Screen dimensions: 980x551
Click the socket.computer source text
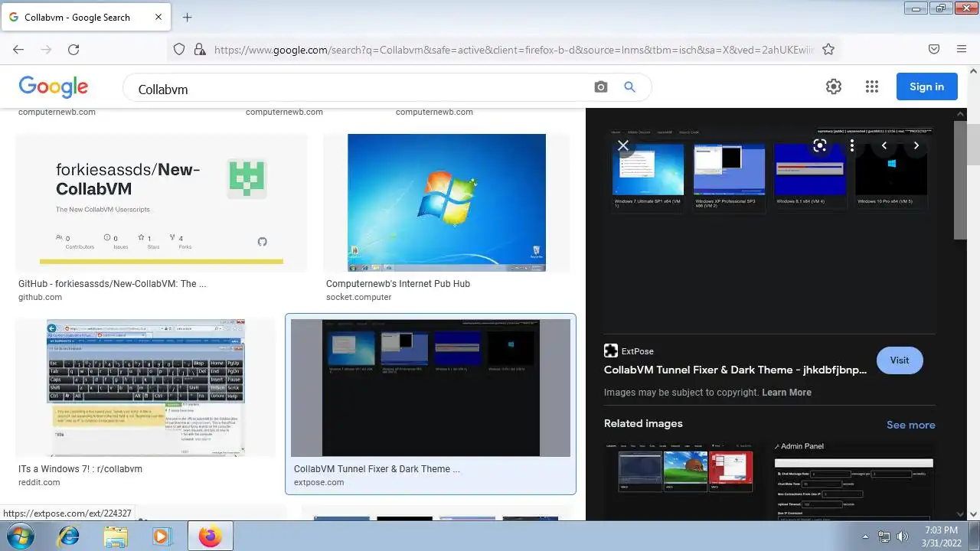pyautogui.click(x=358, y=298)
